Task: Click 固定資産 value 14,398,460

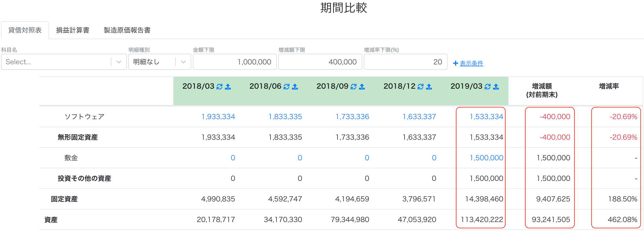Action: (x=484, y=199)
